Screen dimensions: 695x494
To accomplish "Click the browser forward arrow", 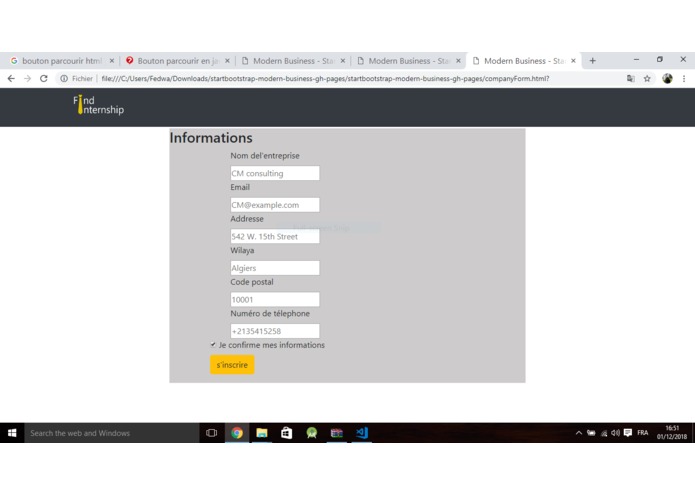I will click(27, 78).
